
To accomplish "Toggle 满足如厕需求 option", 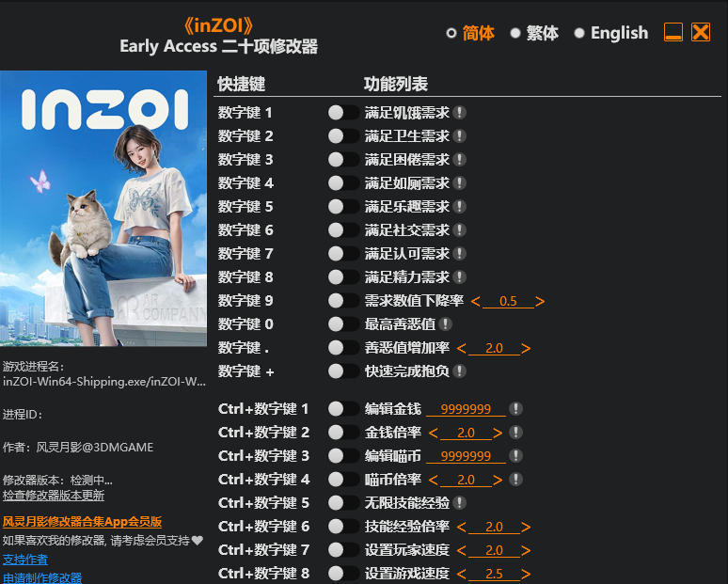I will [343, 182].
